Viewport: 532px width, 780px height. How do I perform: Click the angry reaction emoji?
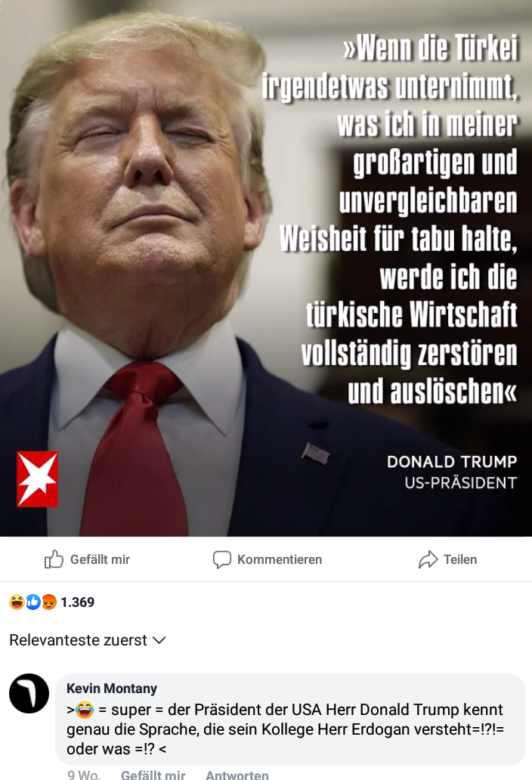coord(48,602)
